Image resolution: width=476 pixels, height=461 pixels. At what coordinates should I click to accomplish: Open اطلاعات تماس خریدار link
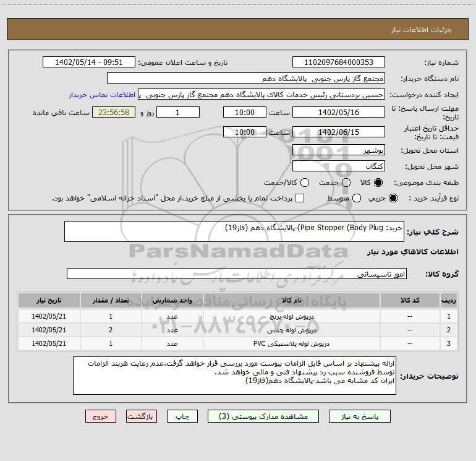pyautogui.click(x=102, y=95)
